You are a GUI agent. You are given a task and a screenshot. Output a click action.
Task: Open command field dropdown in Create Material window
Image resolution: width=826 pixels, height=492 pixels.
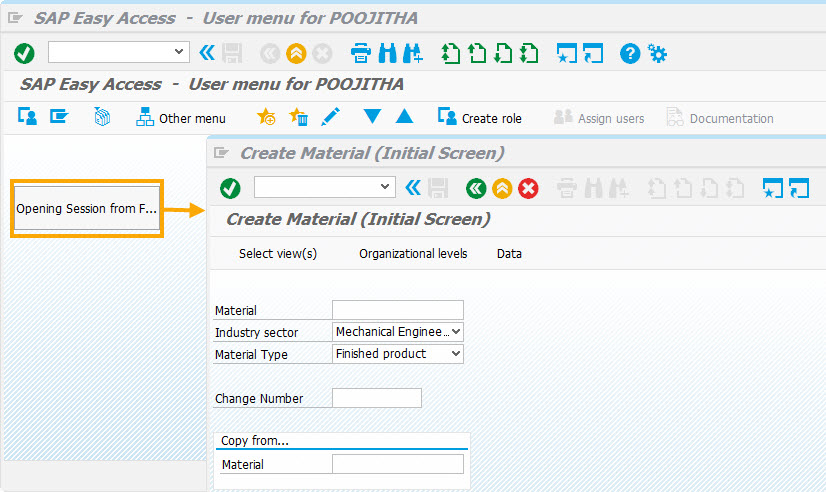point(385,187)
